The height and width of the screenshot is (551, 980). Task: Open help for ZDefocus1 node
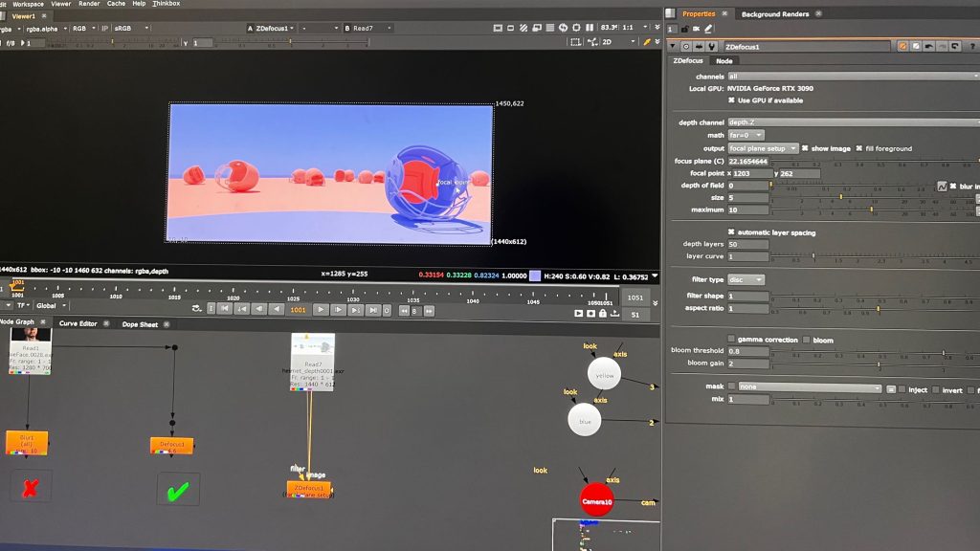(x=972, y=47)
